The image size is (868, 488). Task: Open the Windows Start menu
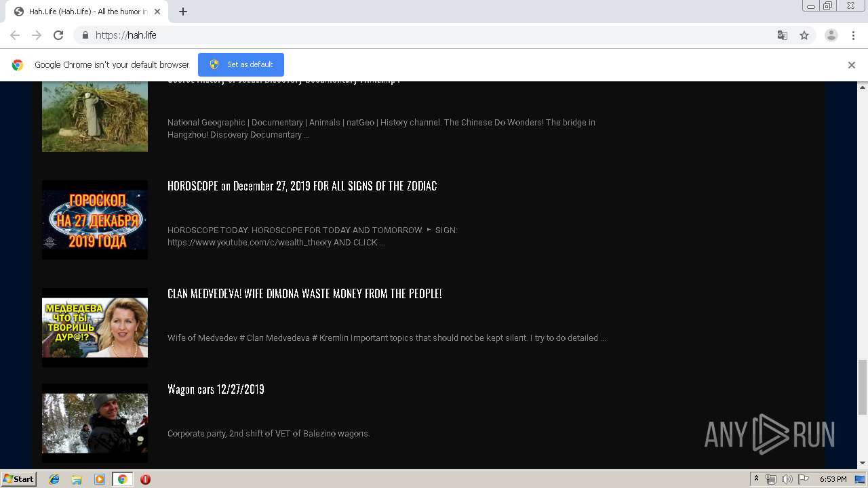[x=19, y=479]
